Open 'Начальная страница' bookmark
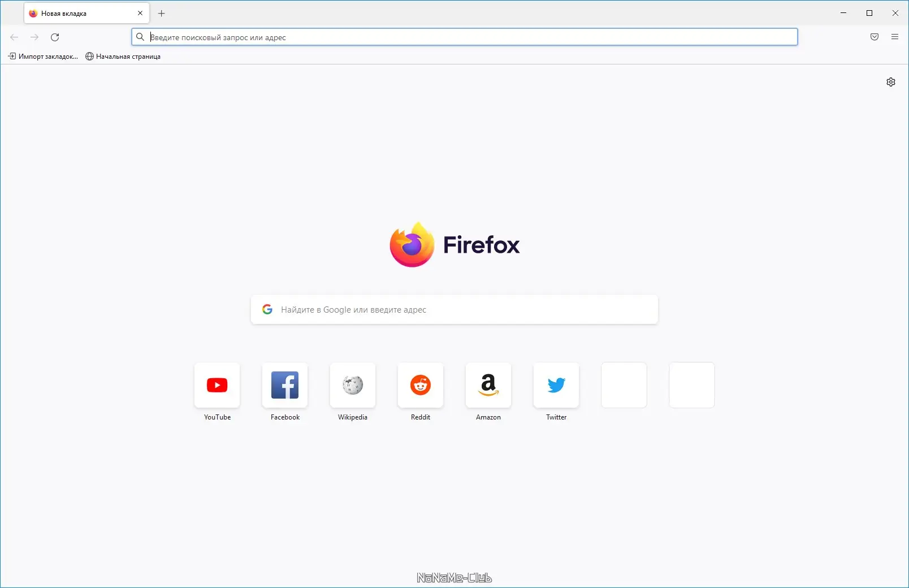Viewport: 909px width, 588px height. pos(123,56)
